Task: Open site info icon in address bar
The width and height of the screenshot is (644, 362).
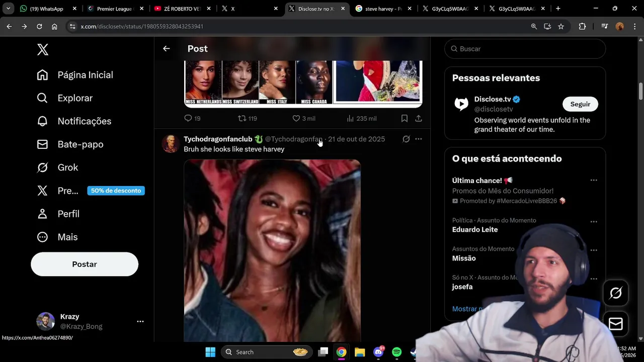Action: (x=72, y=26)
